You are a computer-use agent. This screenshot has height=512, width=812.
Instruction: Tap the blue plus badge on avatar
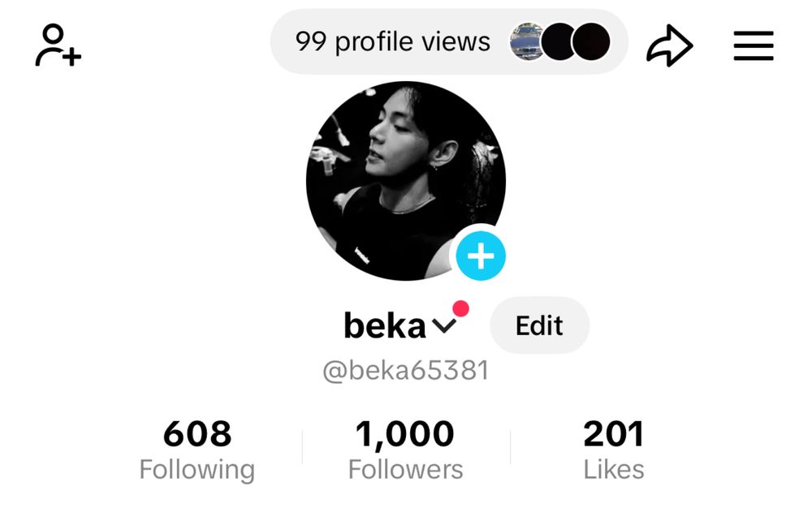point(481,256)
